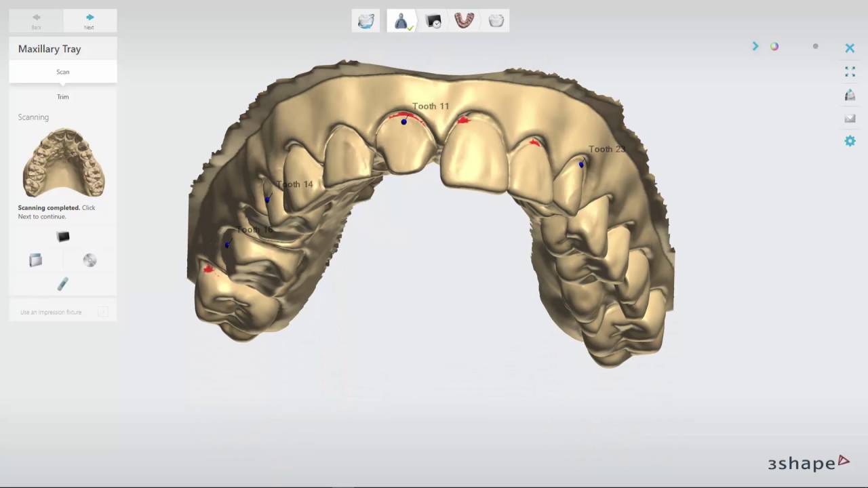The height and width of the screenshot is (488, 868).
Task: Toggle Use an impression fixture checkbox
Action: (103, 312)
